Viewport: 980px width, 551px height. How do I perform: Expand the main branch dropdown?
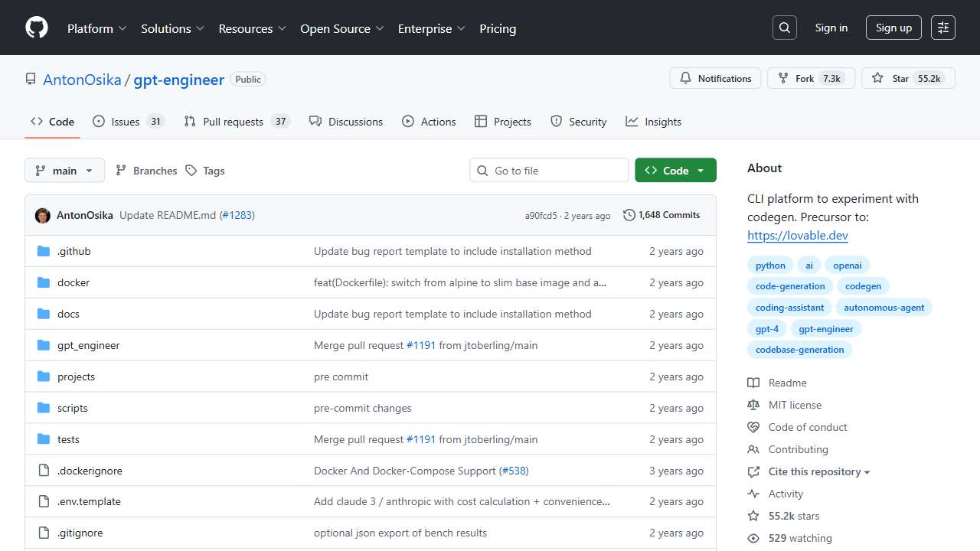[x=64, y=171]
